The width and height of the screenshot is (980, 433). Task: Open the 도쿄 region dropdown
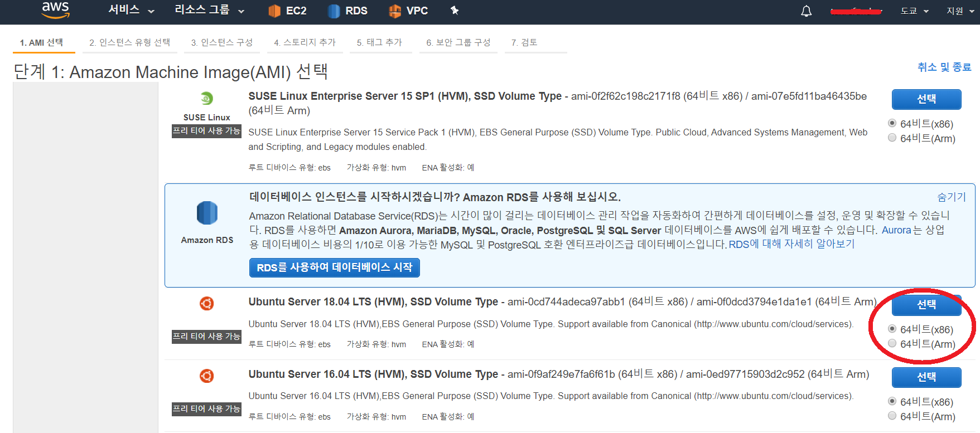click(x=914, y=11)
